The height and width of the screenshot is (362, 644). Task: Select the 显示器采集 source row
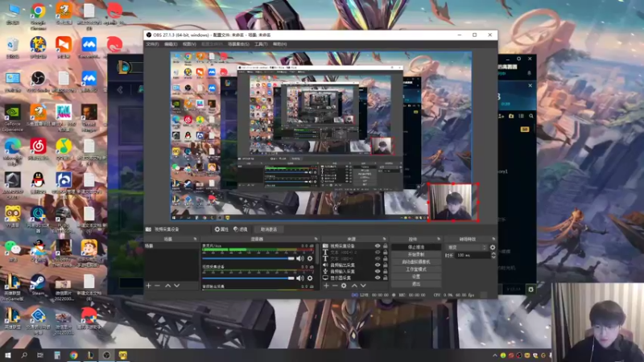(355, 278)
